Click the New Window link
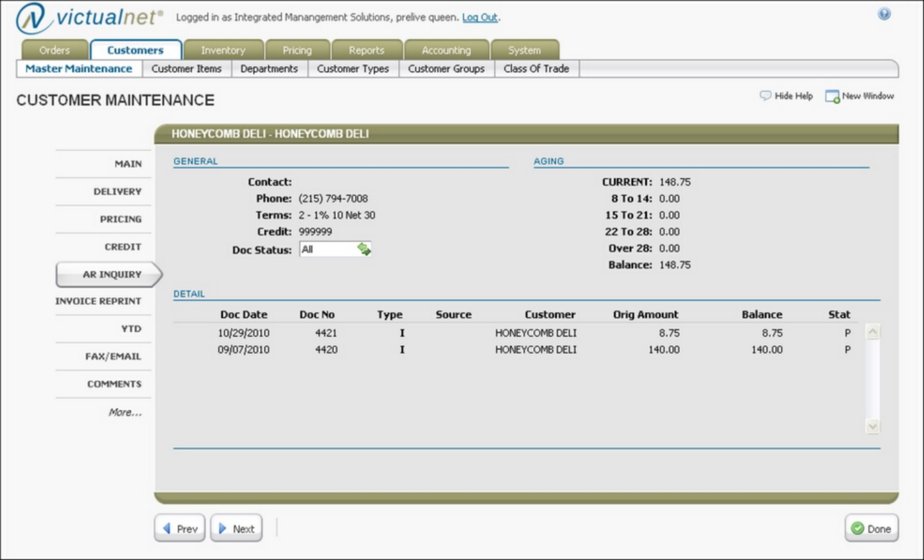Viewport: 924px width, 560px height. (868, 96)
